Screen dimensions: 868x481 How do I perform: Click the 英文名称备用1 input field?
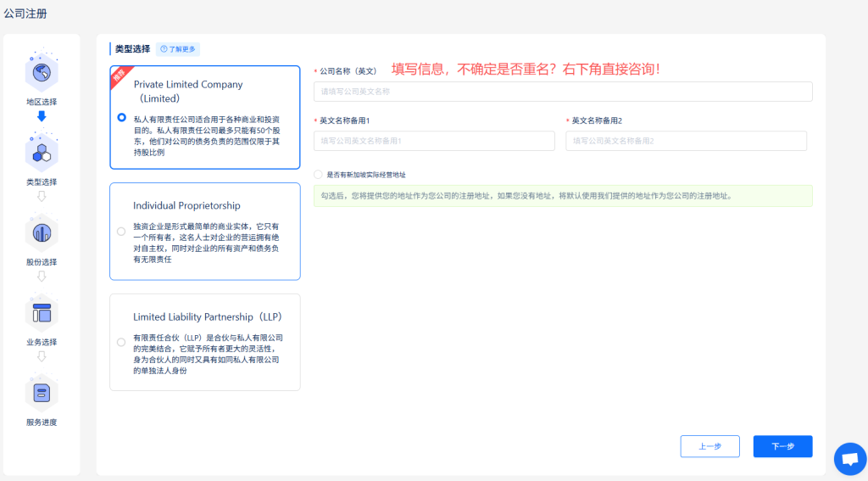tap(434, 141)
